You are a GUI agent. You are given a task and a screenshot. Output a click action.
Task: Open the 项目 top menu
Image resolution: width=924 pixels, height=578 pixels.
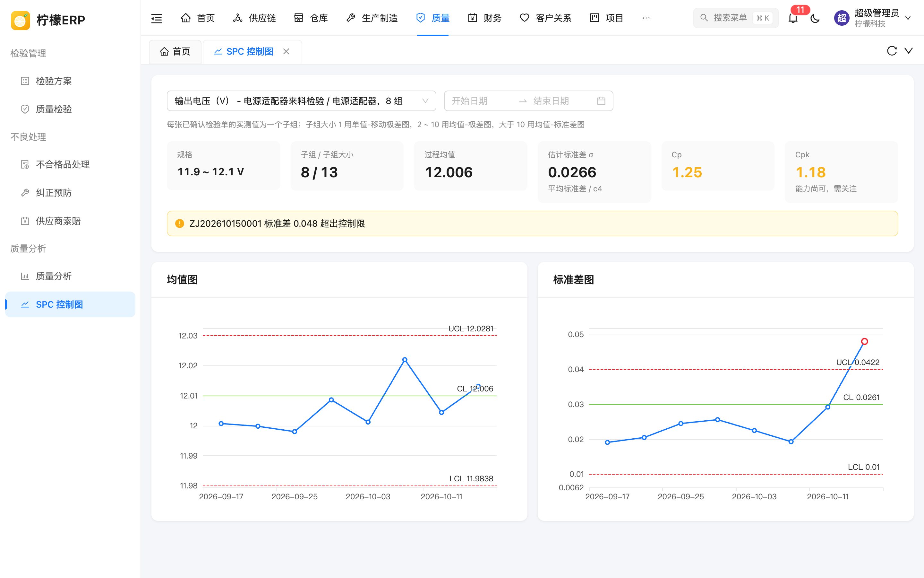click(x=606, y=18)
